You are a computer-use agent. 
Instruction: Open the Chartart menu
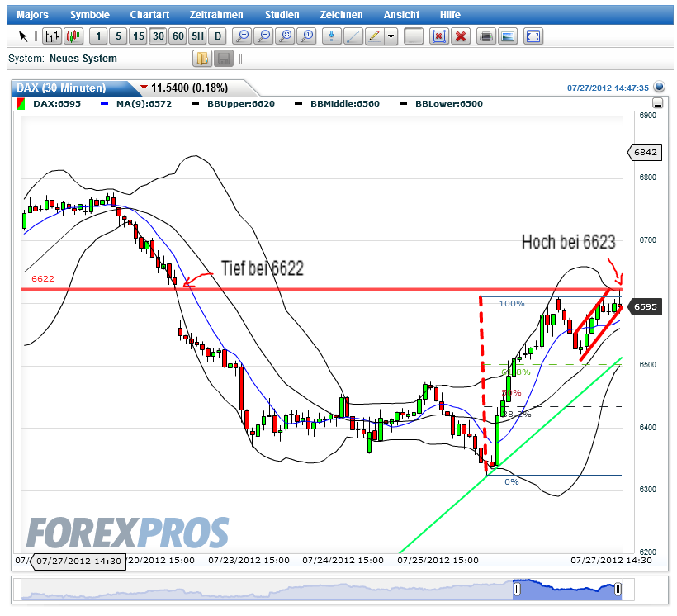tap(149, 15)
